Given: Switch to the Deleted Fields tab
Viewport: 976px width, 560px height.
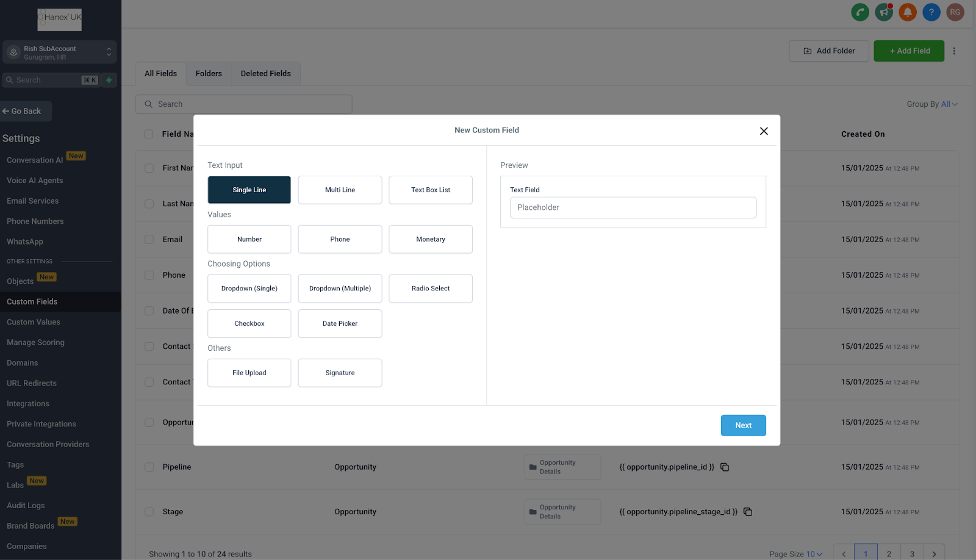Looking at the screenshot, I should click(266, 73).
